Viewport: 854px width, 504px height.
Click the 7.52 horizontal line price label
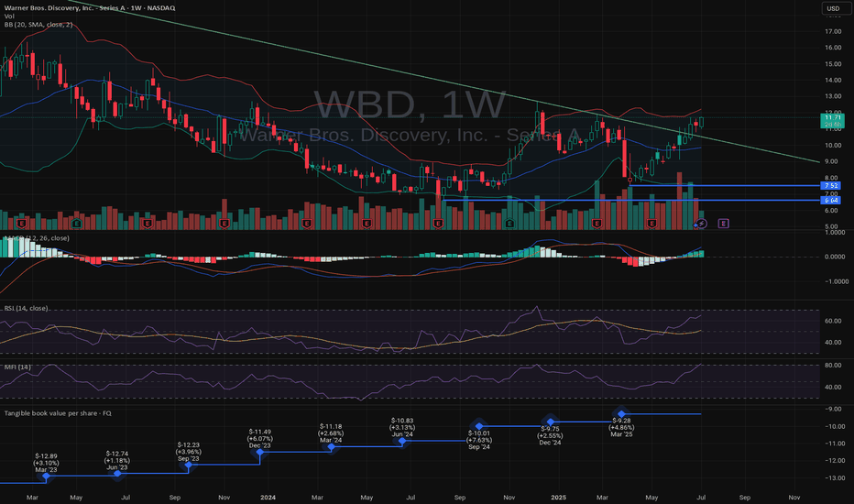tap(830, 186)
